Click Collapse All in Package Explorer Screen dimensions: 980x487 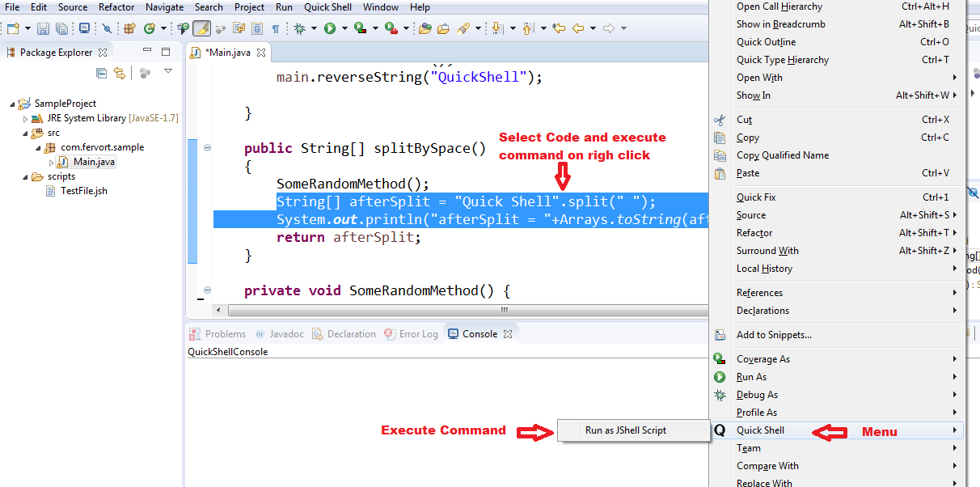point(101,73)
